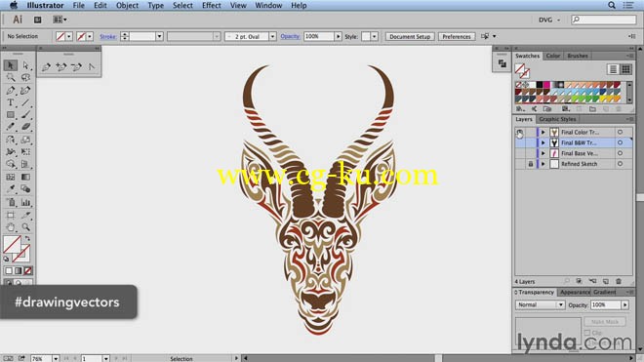Select the Gradient tool

click(26, 177)
